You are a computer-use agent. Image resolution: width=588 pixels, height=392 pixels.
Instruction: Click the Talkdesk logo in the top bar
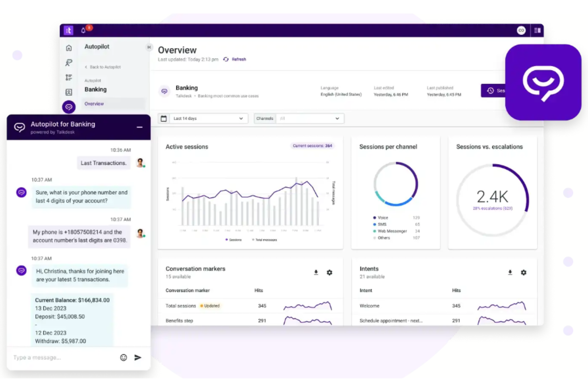tap(68, 30)
